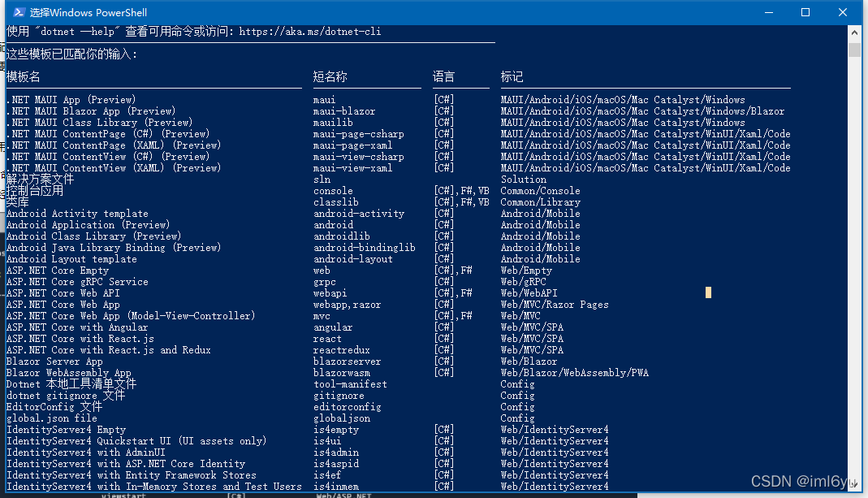Image resolution: width=868 pixels, height=498 pixels.
Task: Click the 语言 column header
Action: tap(443, 76)
